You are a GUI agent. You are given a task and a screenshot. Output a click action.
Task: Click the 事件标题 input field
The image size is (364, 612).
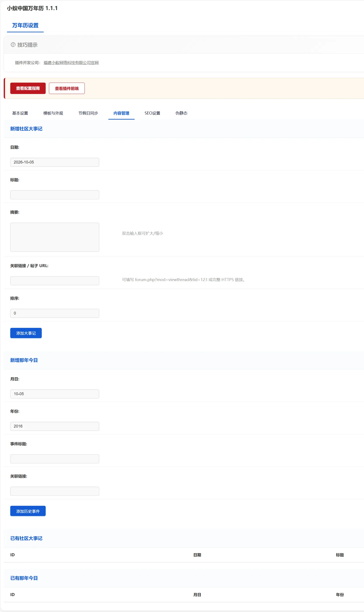point(55,459)
